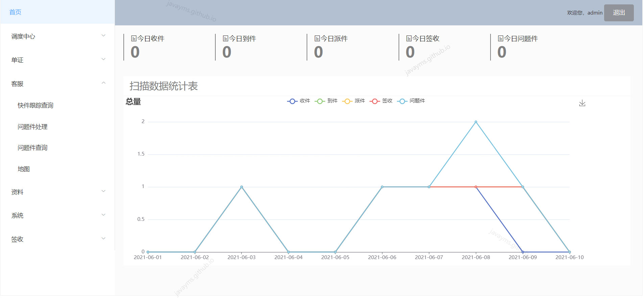Select 系统 menu label
Viewport: 644px width, 298px height.
click(17, 215)
